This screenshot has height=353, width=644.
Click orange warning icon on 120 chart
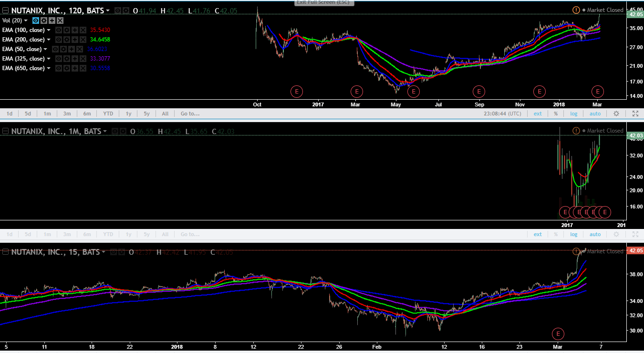tap(576, 10)
